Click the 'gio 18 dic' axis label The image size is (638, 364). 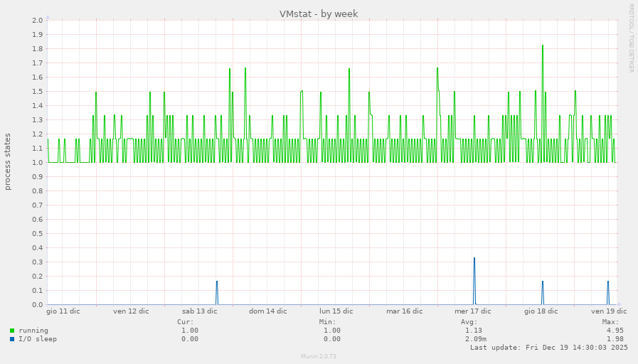[541, 311]
